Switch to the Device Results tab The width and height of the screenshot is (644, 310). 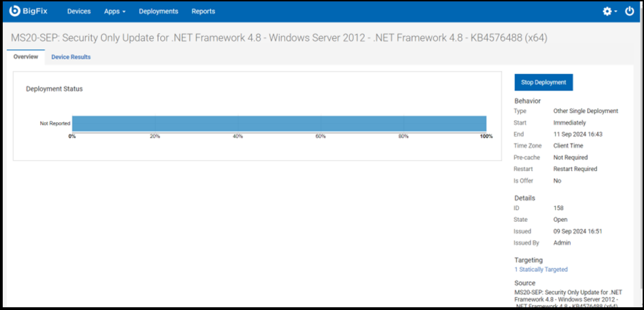[x=71, y=57]
